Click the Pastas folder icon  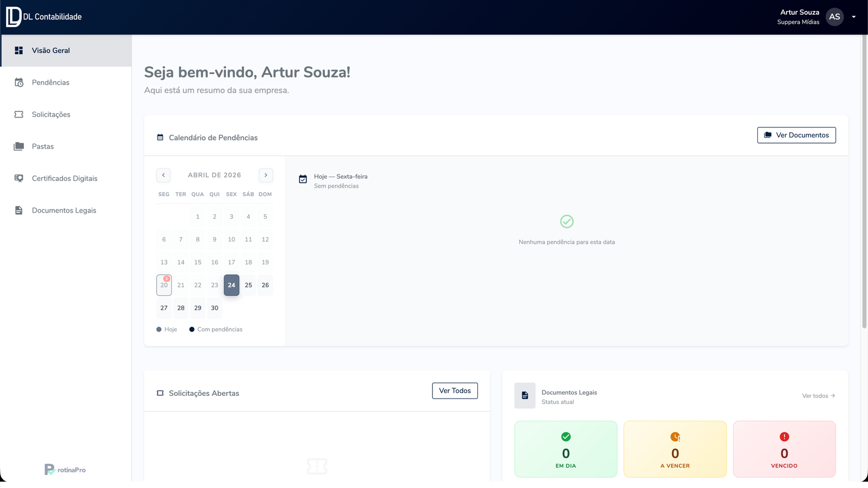tap(19, 146)
